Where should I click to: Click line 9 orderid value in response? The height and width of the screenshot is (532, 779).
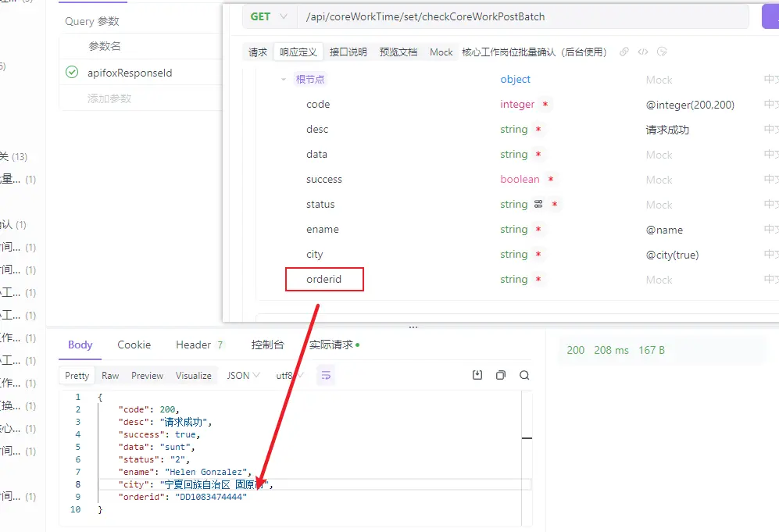coord(211,497)
